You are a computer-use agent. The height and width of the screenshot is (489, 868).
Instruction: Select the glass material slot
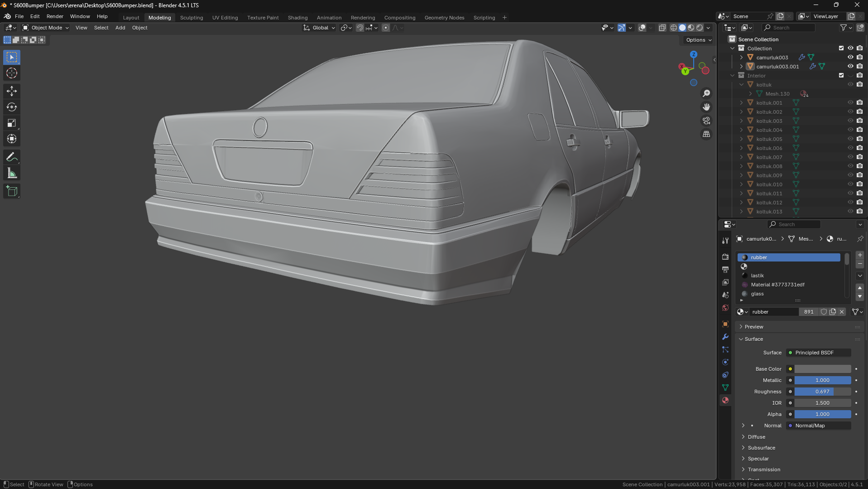[x=757, y=294]
